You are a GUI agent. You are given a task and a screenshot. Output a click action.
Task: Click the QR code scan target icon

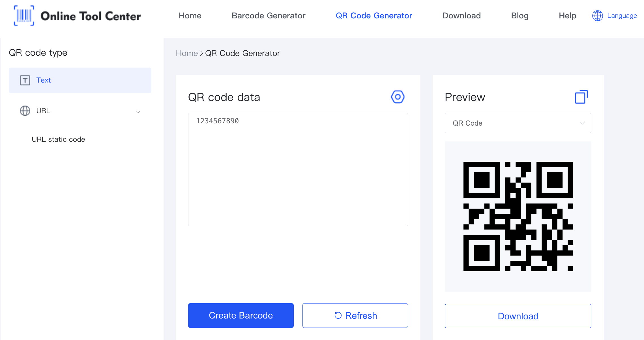[396, 96]
